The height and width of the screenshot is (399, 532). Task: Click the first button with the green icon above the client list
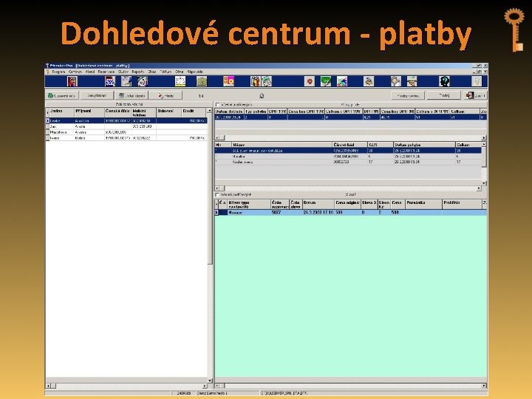62,95
